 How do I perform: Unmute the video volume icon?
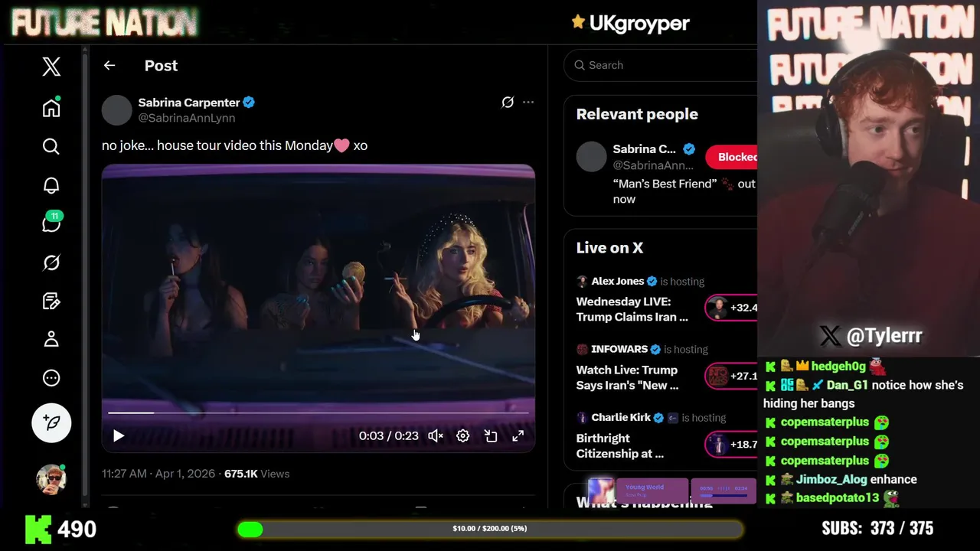436,435
